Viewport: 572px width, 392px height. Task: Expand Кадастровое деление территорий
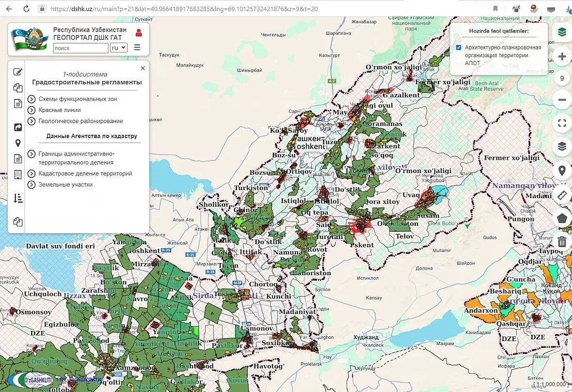click(x=32, y=173)
